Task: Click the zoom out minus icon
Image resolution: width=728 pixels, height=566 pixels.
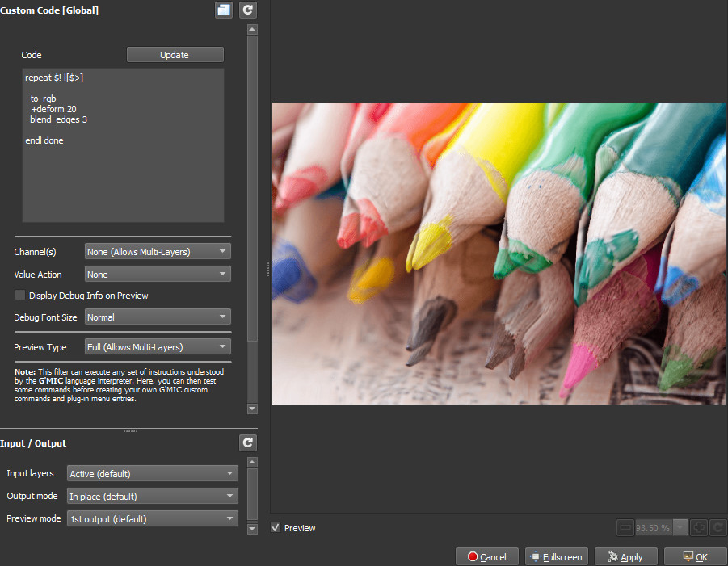Action: tap(625, 528)
